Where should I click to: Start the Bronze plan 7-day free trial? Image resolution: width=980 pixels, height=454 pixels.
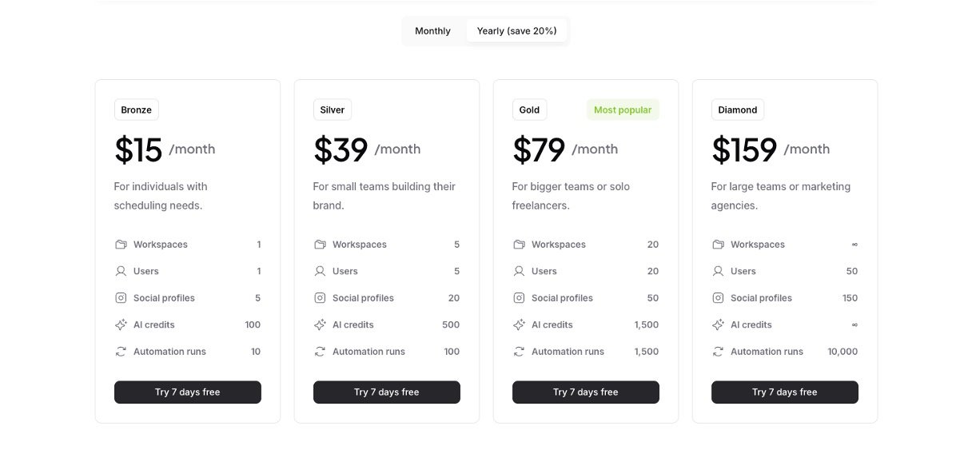pos(188,392)
